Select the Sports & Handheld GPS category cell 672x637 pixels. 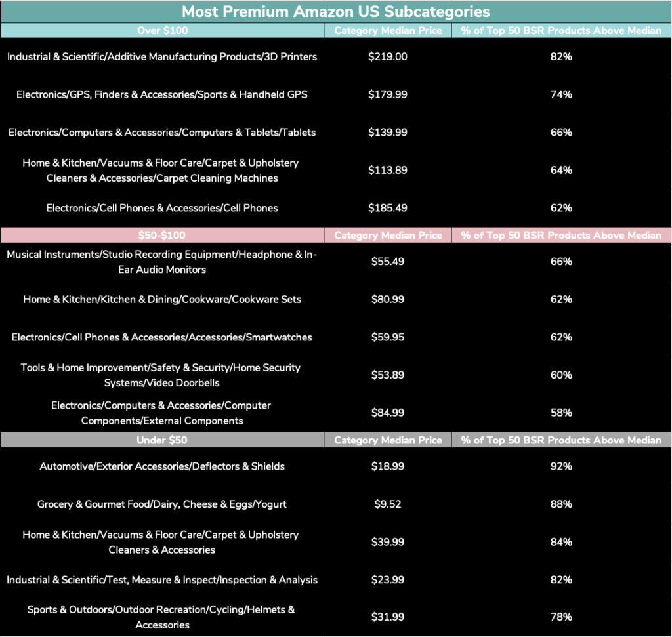[162, 94]
